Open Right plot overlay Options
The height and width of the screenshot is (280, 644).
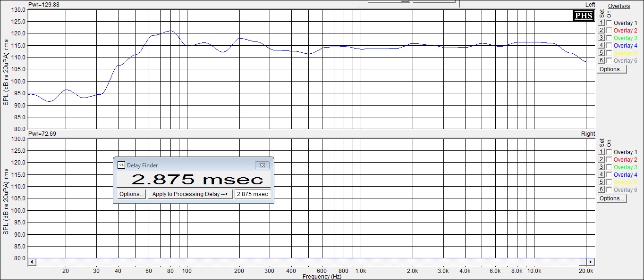(x=612, y=198)
